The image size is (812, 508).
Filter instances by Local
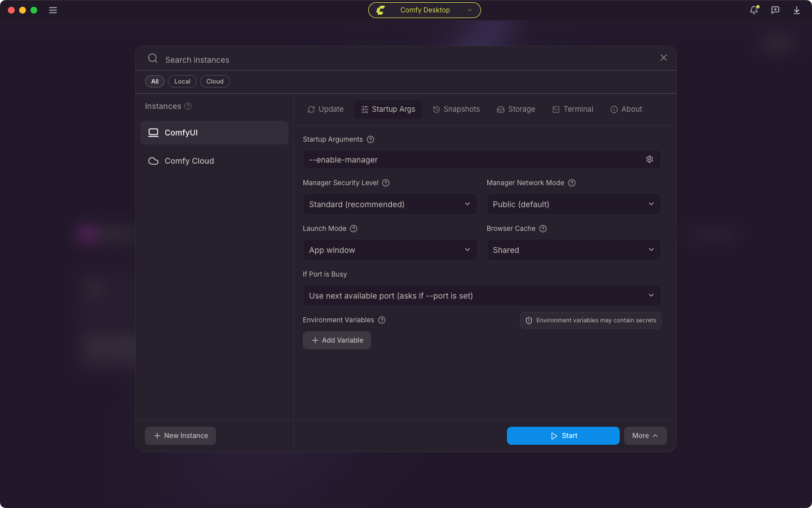[x=182, y=81]
